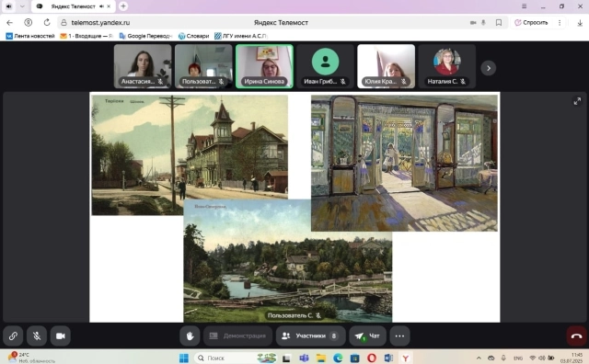Open Windows Start menu
This screenshot has width=589, height=364.
(184, 358)
